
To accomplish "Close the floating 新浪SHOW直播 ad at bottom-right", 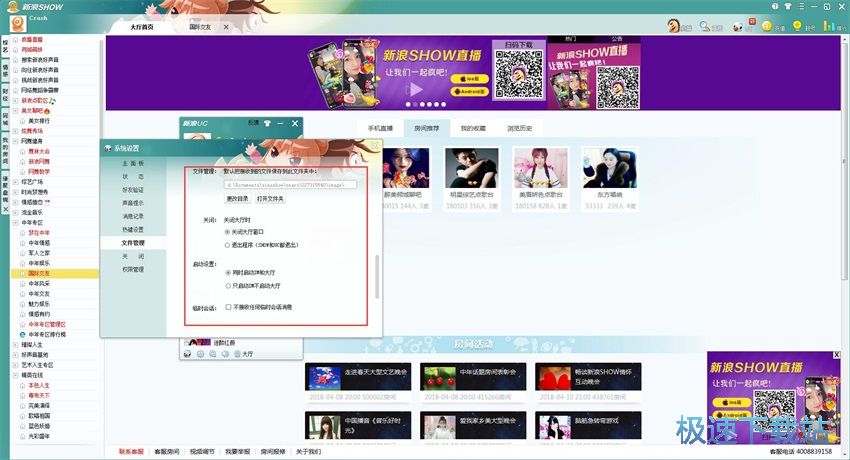I will 836,355.
